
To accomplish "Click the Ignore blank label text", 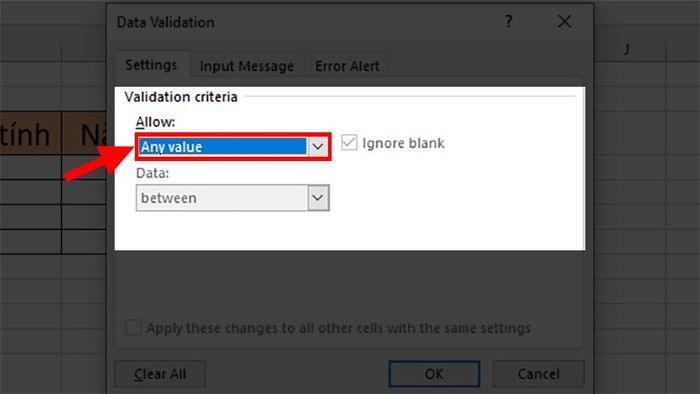I will click(403, 143).
